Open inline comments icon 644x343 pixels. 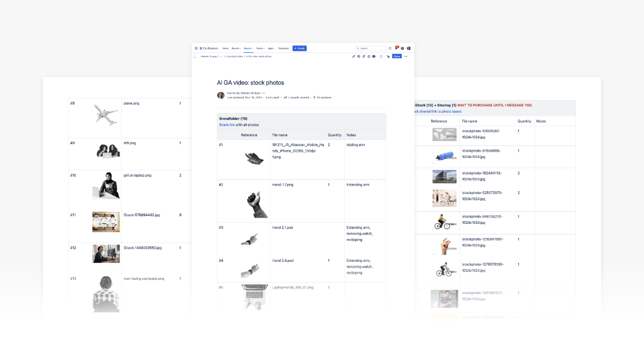[359, 56]
